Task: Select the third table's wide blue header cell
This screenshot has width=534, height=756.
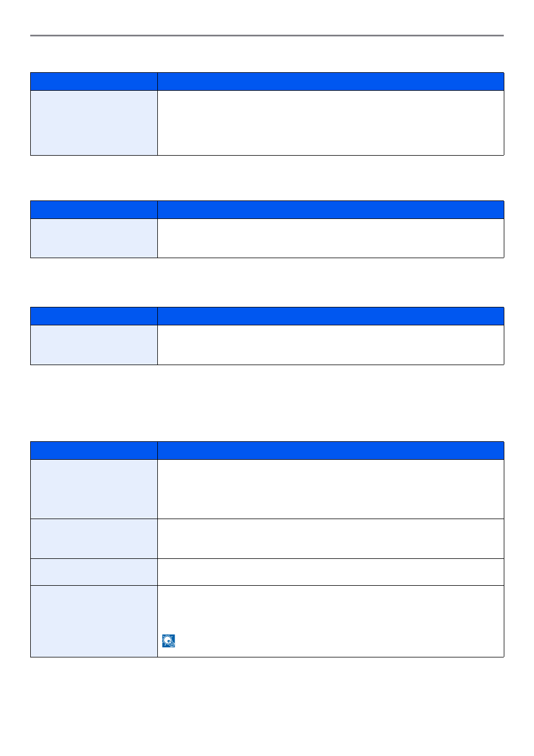Action: [331, 316]
